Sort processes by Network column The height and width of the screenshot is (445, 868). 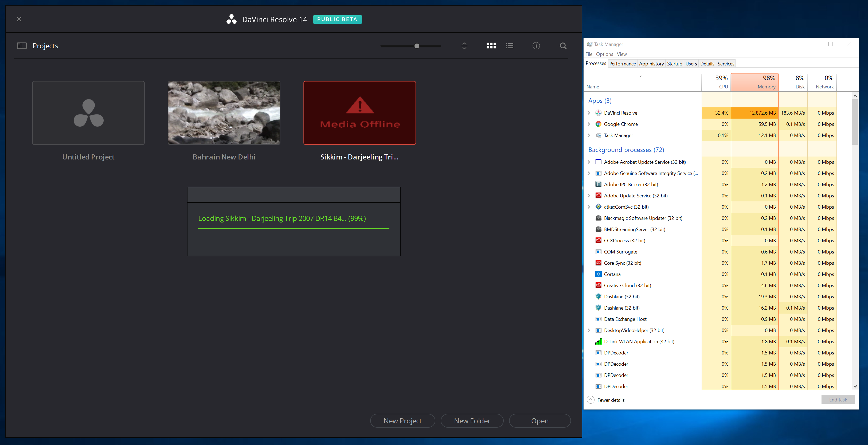(x=822, y=82)
